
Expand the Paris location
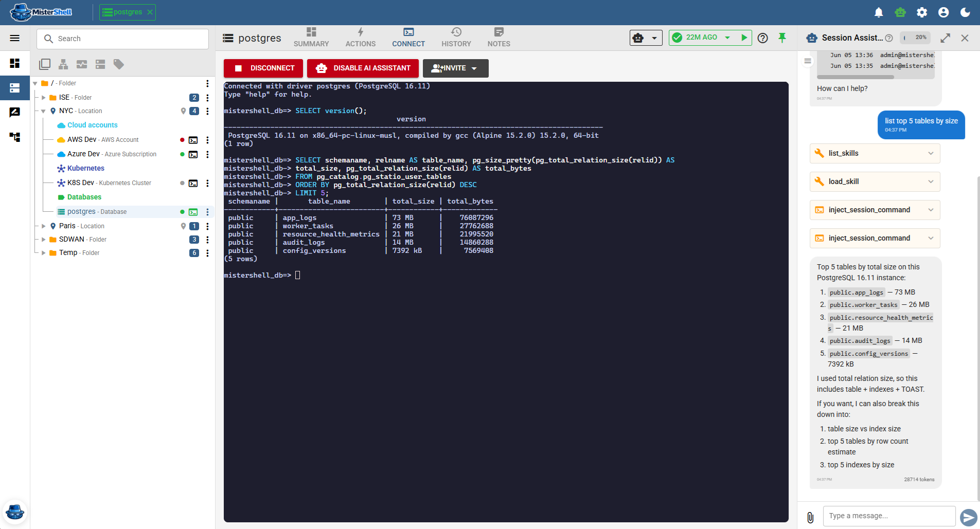tap(44, 226)
